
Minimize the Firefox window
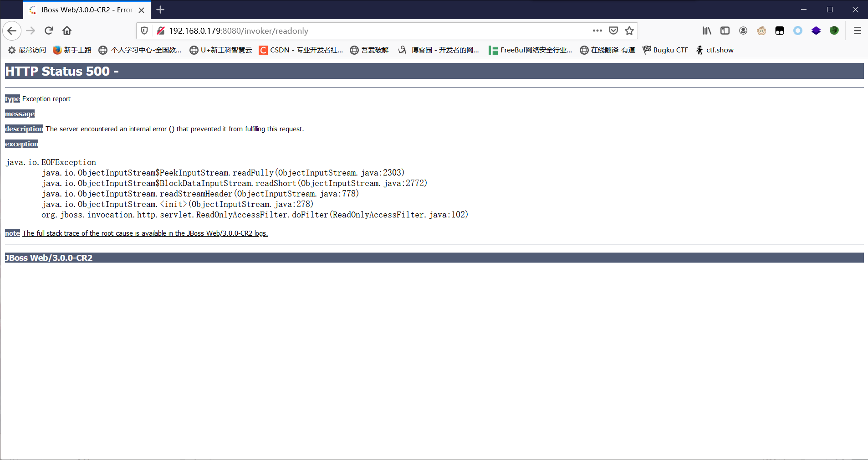pyautogui.click(x=804, y=10)
